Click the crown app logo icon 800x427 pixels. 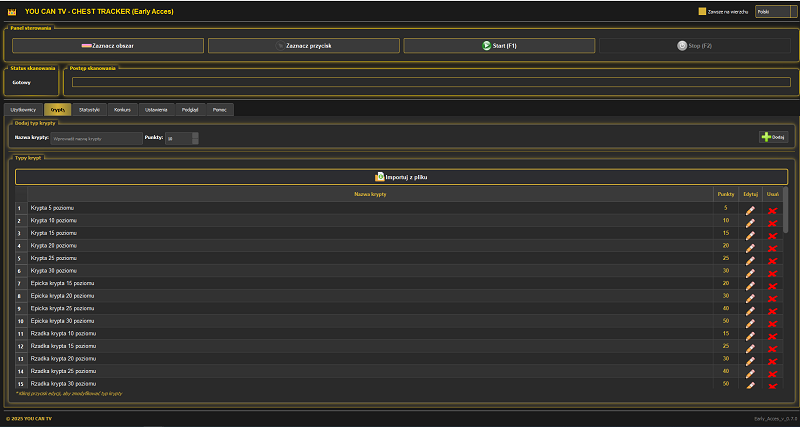tap(12, 12)
